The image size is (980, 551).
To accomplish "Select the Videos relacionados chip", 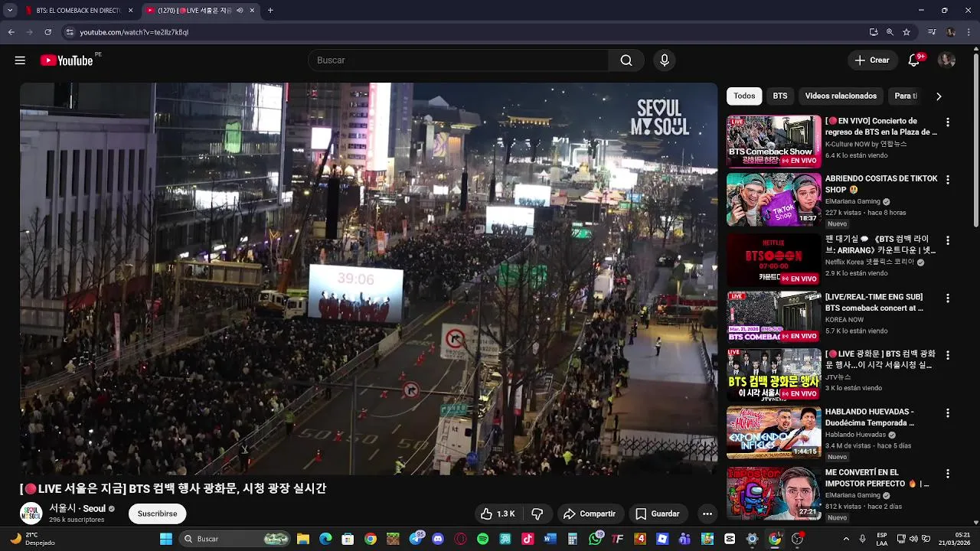I will pyautogui.click(x=841, y=96).
